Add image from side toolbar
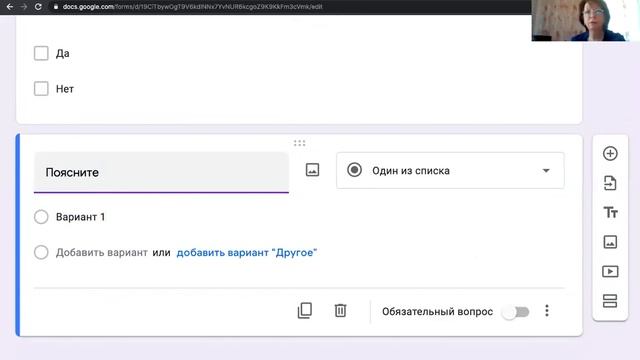The width and height of the screenshot is (640, 360). (x=610, y=242)
